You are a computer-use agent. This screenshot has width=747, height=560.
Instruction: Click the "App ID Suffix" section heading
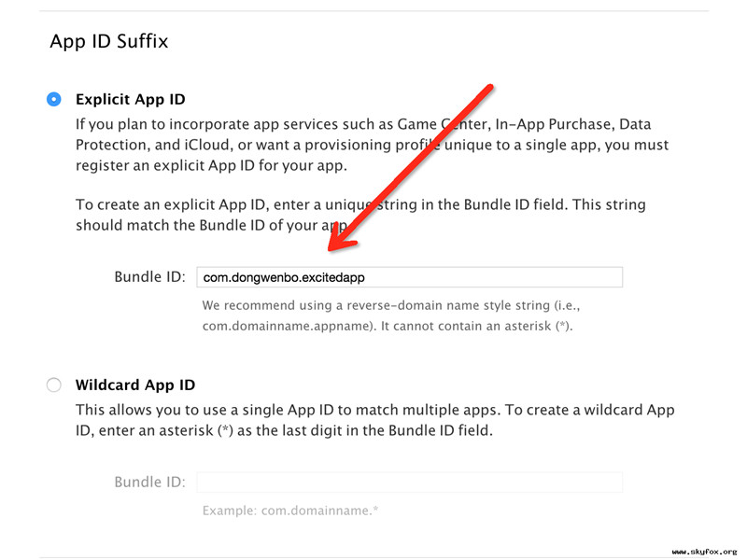point(109,41)
